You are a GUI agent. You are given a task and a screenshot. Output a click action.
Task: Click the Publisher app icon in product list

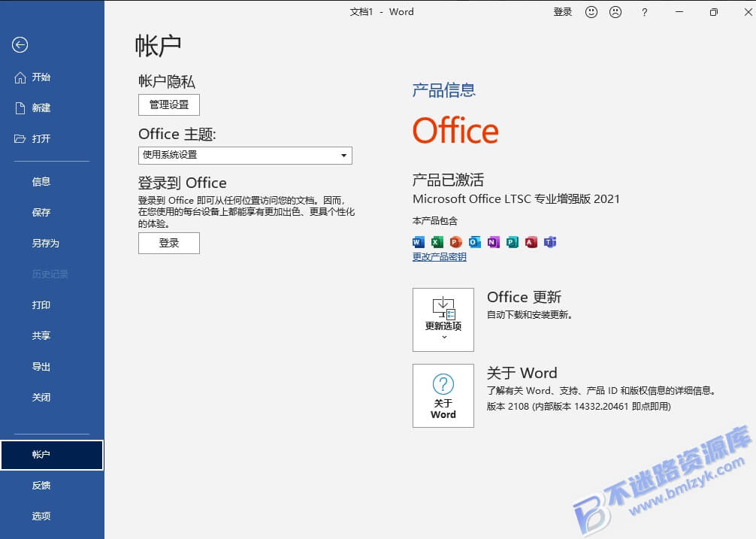point(513,242)
